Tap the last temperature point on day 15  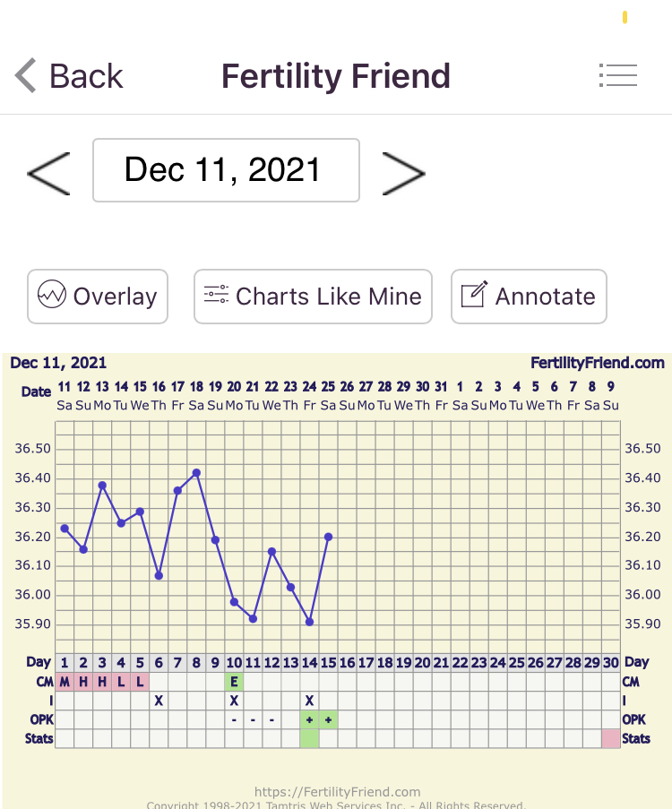[x=328, y=537]
